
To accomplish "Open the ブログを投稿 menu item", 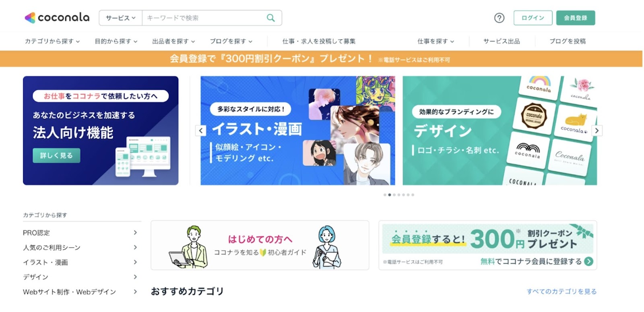I will (x=568, y=41).
